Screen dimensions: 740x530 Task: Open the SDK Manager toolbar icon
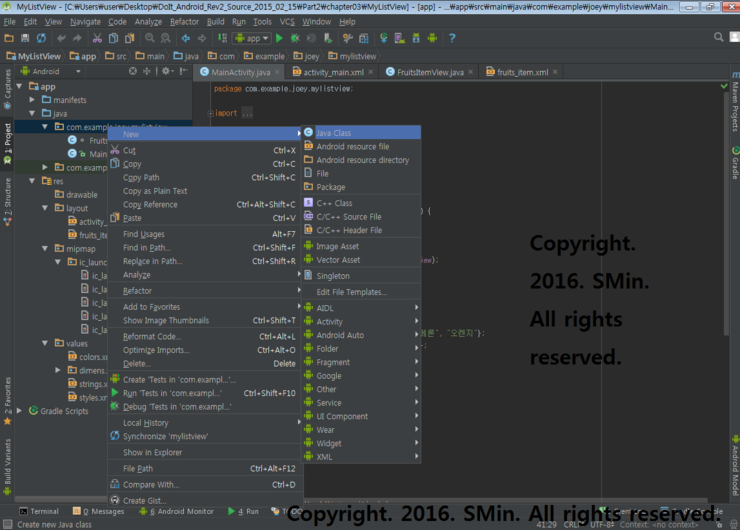click(x=416, y=38)
